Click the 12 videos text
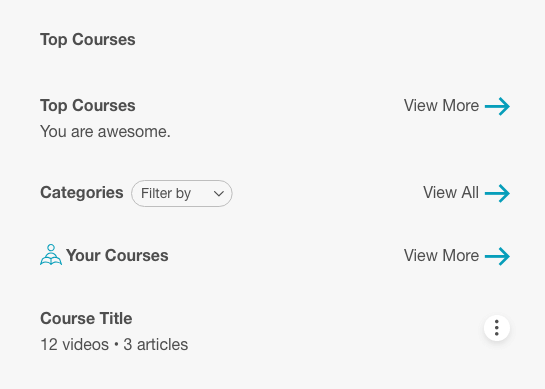 74,345
